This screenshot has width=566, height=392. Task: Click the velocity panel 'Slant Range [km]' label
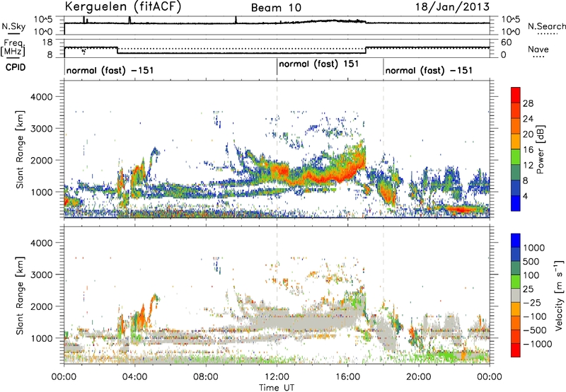pos(20,295)
